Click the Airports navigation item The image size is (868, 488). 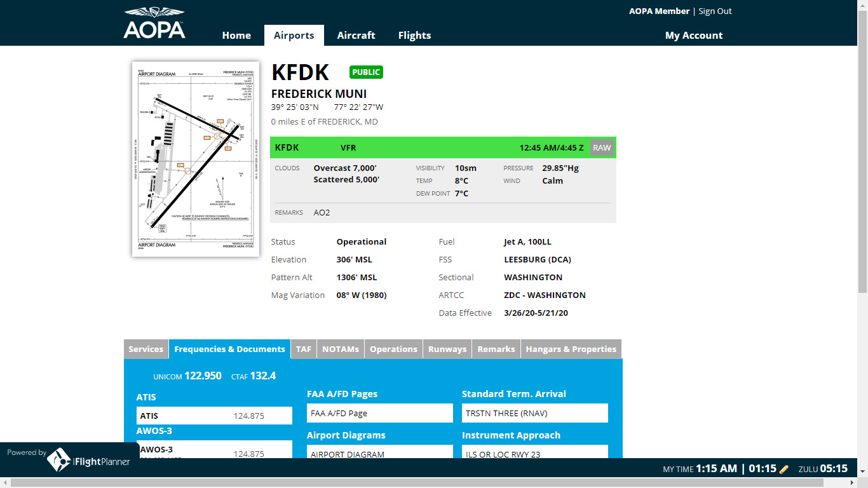click(x=294, y=35)
